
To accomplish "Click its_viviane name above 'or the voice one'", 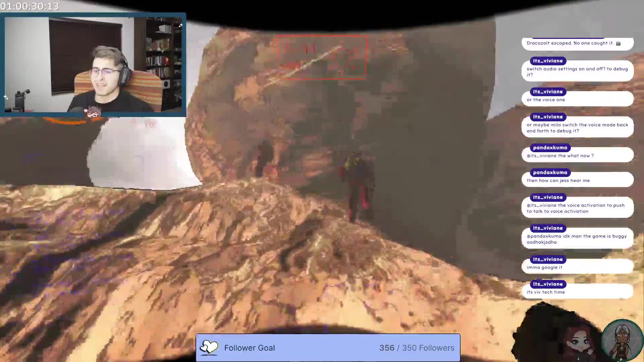I will click(548, 92).
